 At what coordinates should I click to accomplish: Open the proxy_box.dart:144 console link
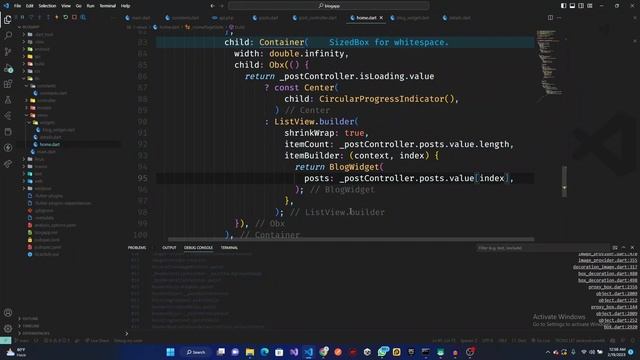click(x=614, y=307)
